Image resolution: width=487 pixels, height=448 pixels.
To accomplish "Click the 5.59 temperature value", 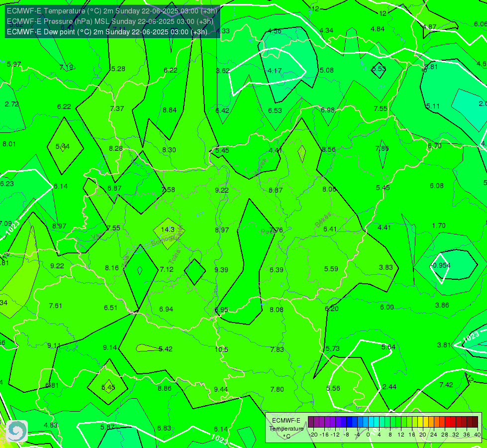I will click(331, 269).
